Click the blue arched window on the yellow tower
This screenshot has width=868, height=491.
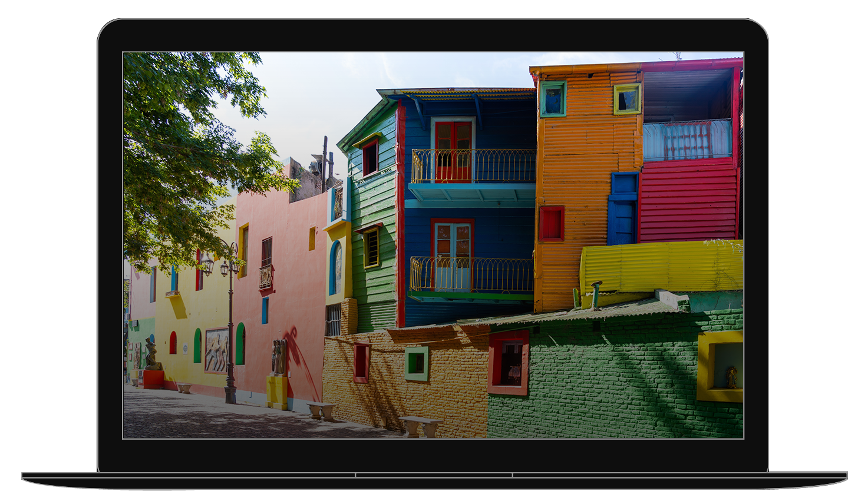[335, 268]
